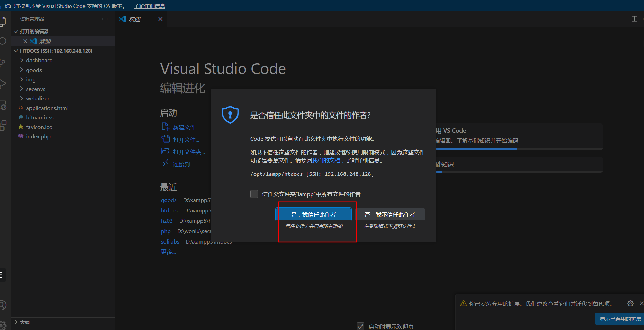This screenshot has width=644, height=330.
Task: Close 欢迎 in the open editors list
Action: coord(25,41)
